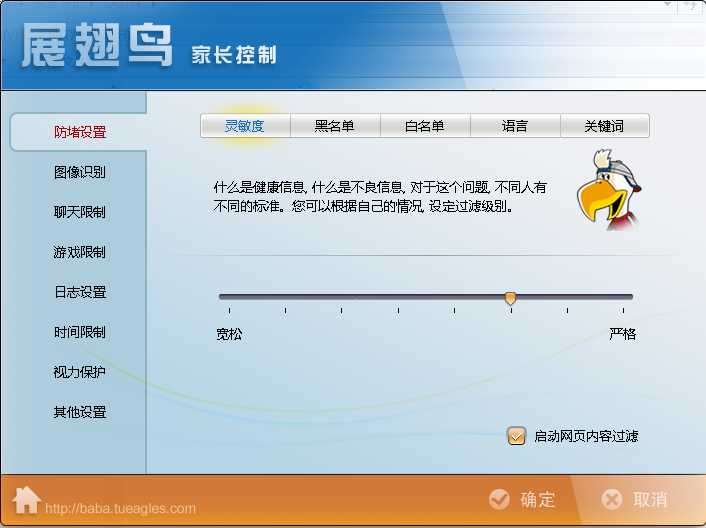This screenshot has width=706, height=528.
Task: Open the 白名单 tab
Action: tap(425, 126)
